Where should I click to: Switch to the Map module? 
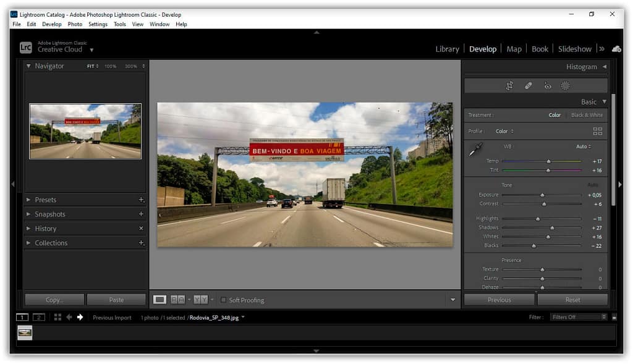(514, 49)
